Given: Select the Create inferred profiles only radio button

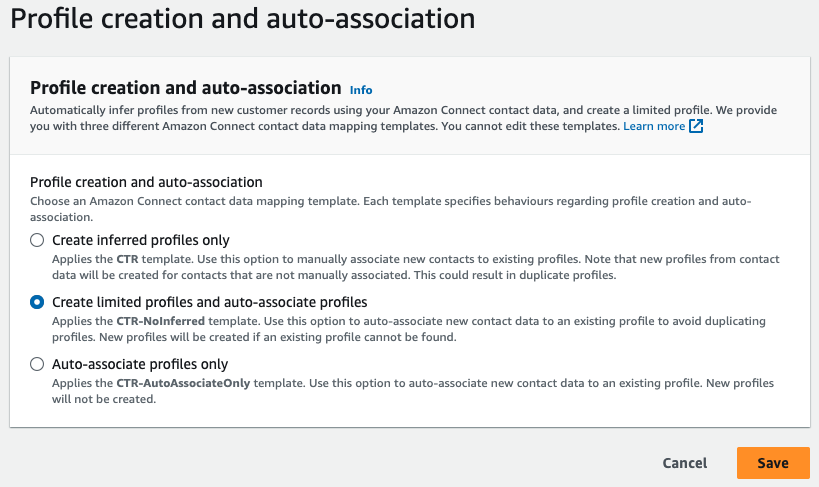Looking at the screenshot, I should click(37, 240).
